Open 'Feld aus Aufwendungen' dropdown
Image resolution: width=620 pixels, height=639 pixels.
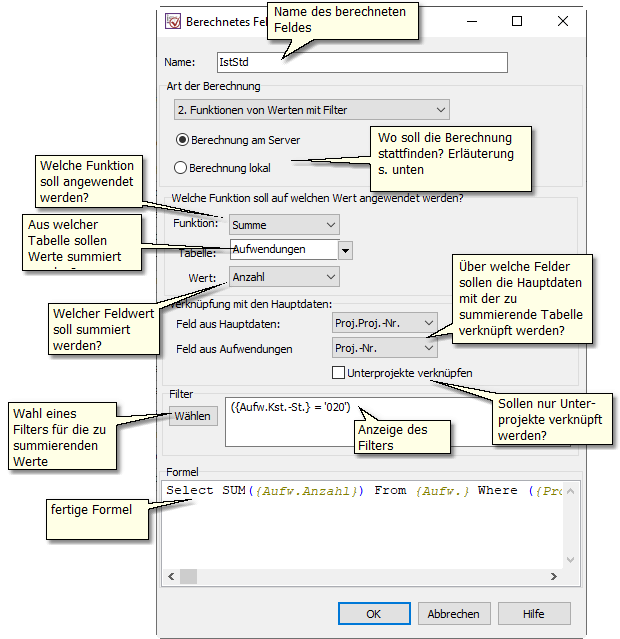tap(384, 347)
